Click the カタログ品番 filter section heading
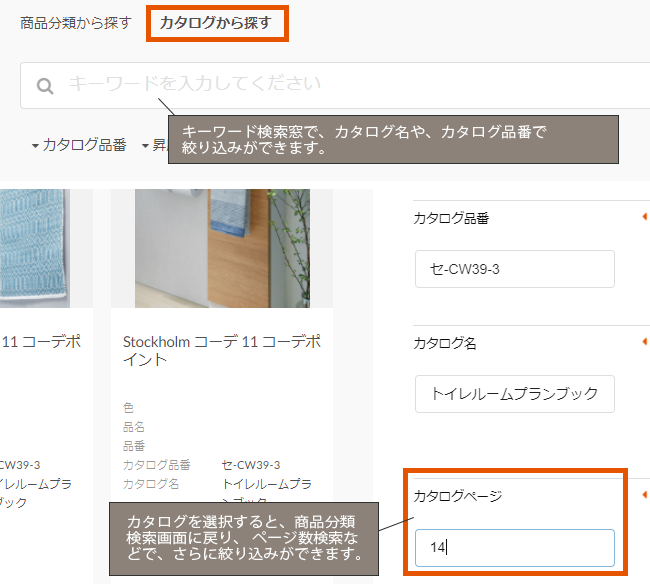The width and height of the screenshot is (650, 584). pyautogui.click(x=451, y=217)
